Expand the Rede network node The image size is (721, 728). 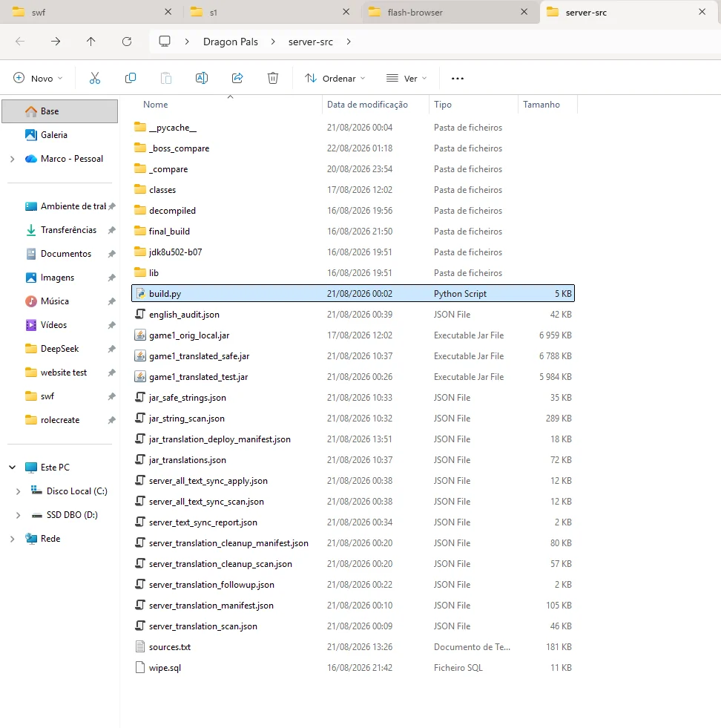tap(13, 539)
